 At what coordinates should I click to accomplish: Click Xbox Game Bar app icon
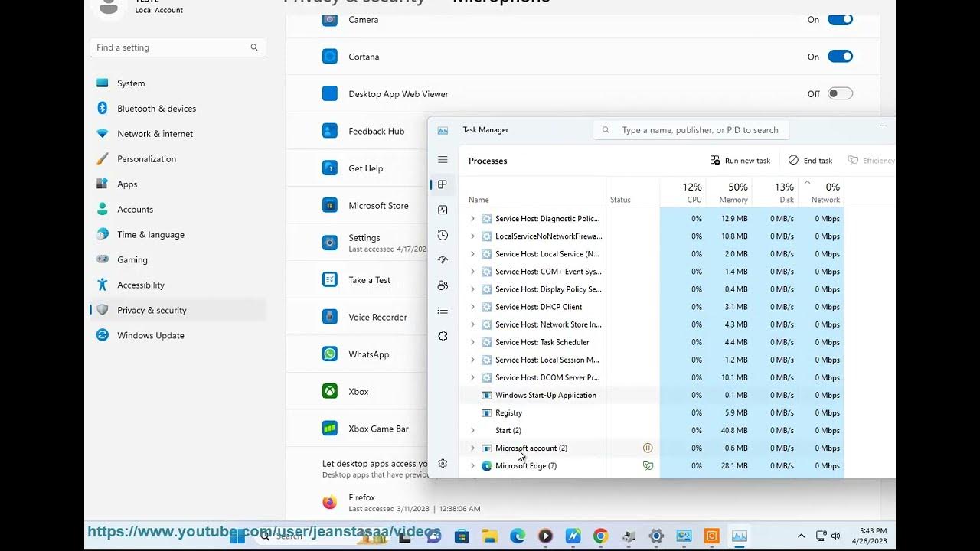330,429
